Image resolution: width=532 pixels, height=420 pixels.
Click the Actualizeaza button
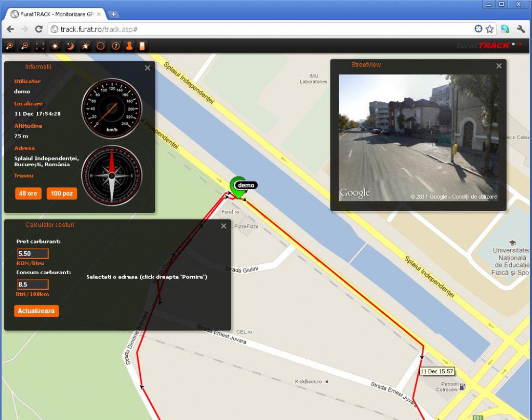click(x=36, y=311)
